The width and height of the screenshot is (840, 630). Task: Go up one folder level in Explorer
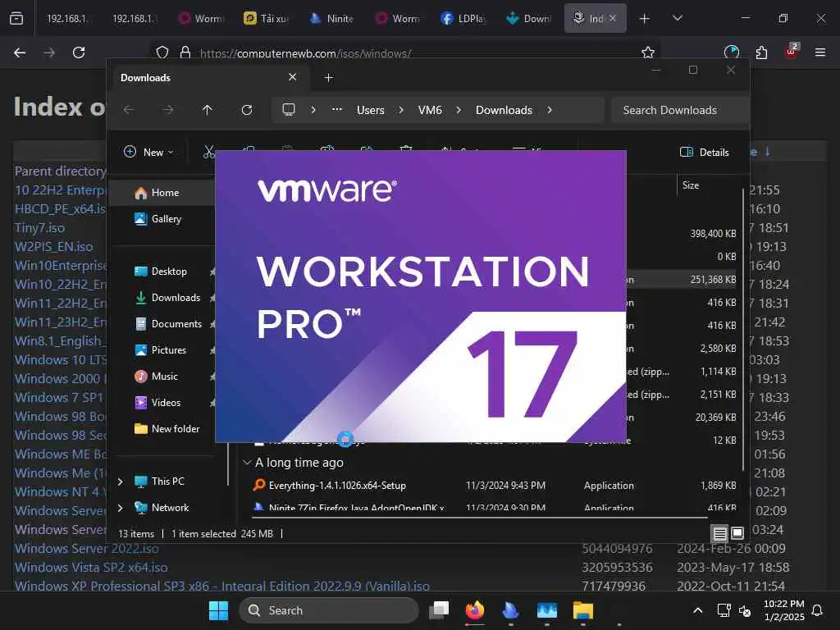pos(208,110)
